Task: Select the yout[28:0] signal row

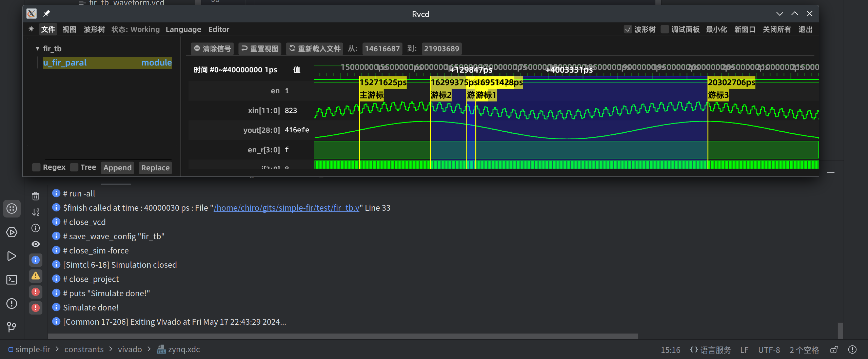Action: pyautogui.click(x=251, y=130)
